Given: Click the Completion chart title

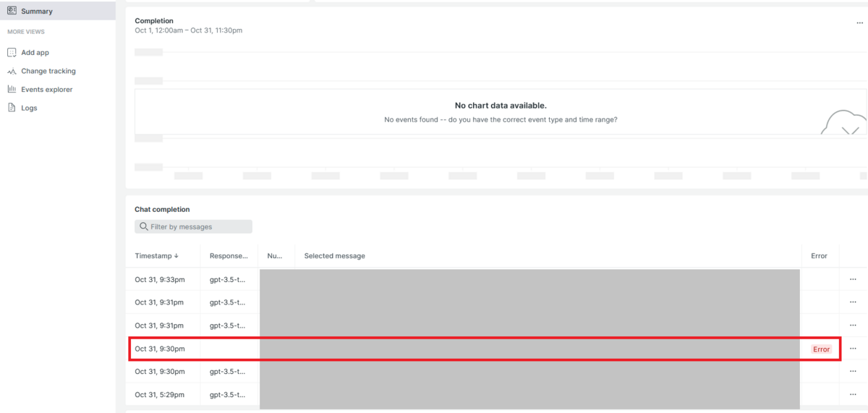Looking at the screenshot, I should point(154,21).
